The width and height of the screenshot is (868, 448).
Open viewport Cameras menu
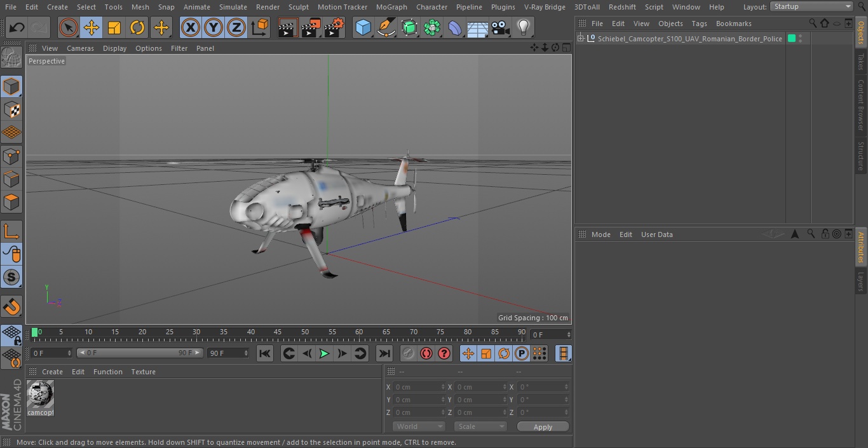80,48
